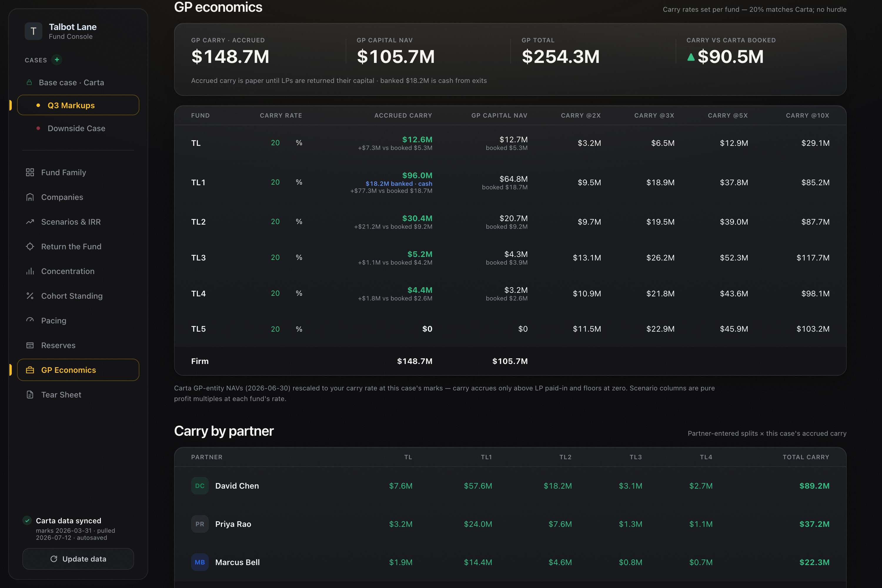Switch to the Downside Case
882x588 pixels.
point(78,128)
